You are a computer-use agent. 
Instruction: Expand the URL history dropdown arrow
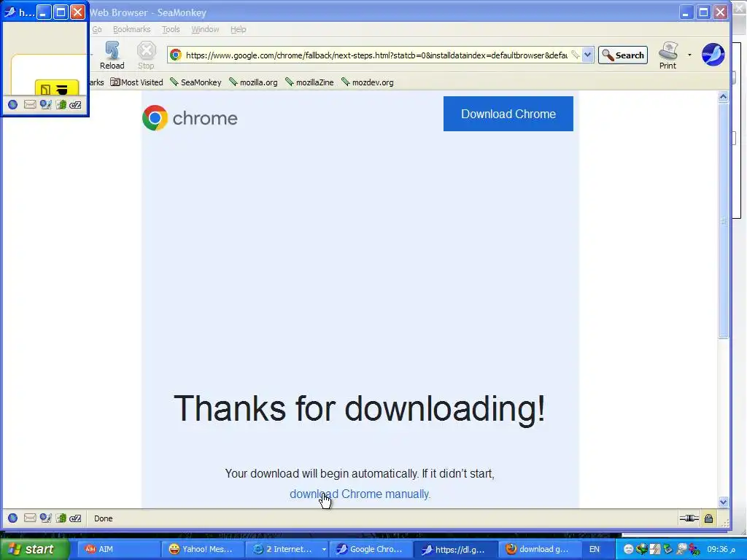(588, 55)
